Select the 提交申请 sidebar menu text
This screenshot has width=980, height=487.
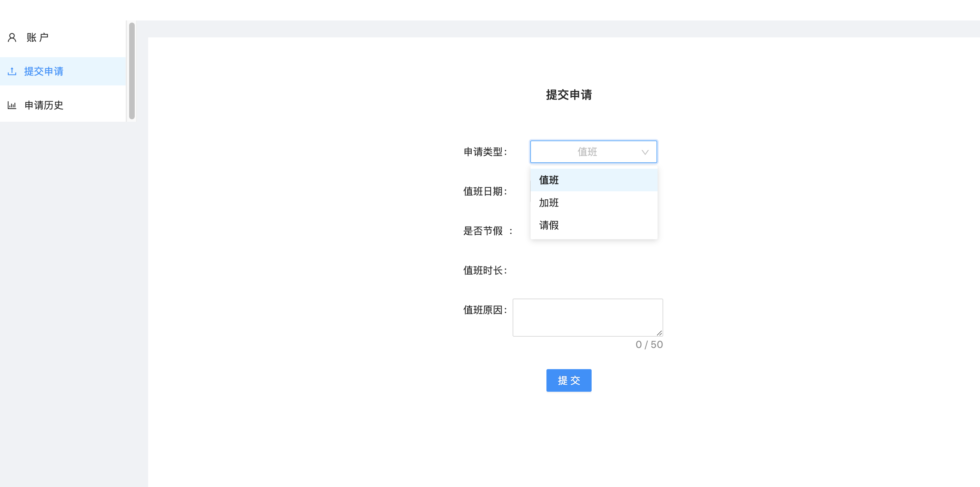[44, 71]
